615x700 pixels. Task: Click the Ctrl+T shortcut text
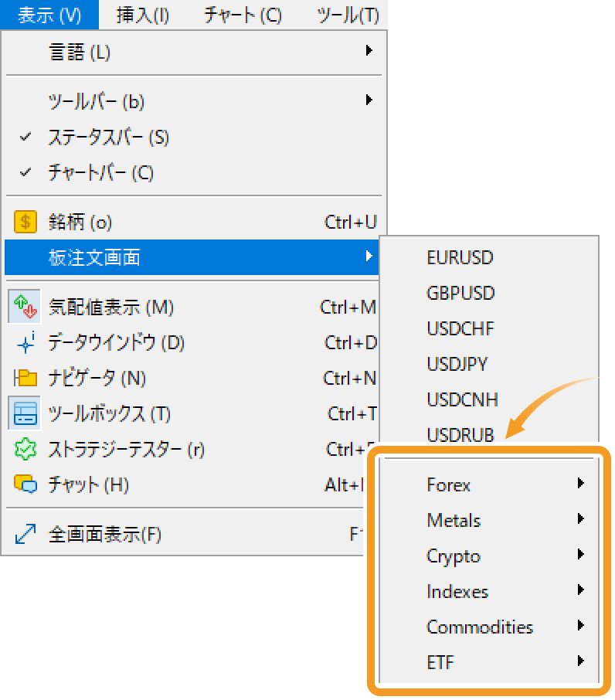352,414
